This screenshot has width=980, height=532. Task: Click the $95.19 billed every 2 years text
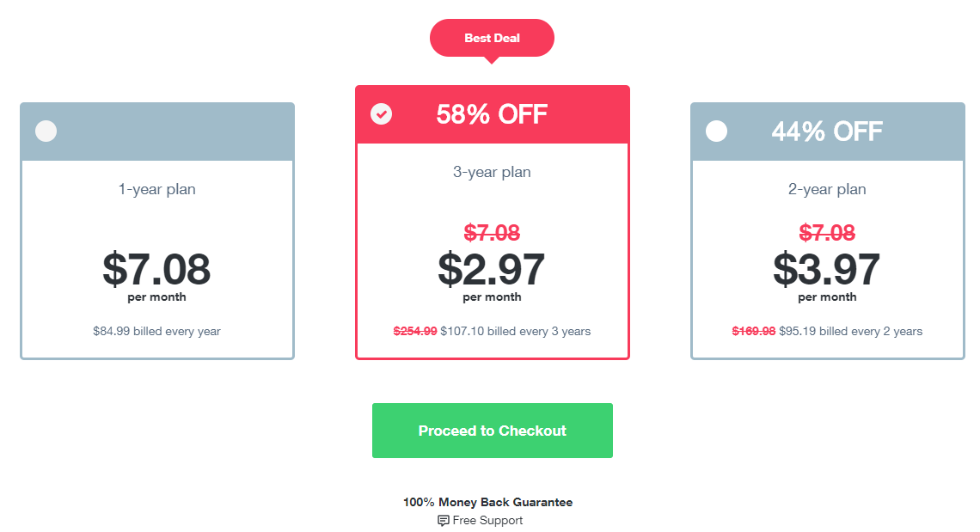[x=851, y=332]
